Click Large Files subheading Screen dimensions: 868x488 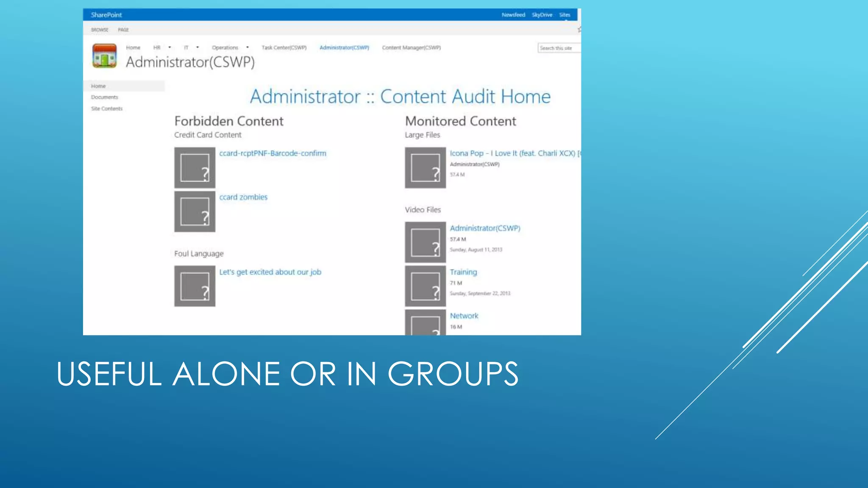click(x=423, y=135)
